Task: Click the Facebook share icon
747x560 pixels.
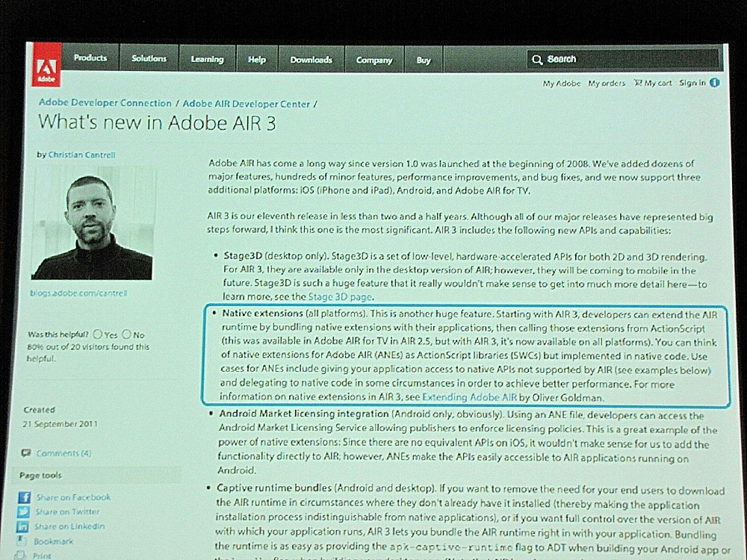Action: (x=25, y=497)
